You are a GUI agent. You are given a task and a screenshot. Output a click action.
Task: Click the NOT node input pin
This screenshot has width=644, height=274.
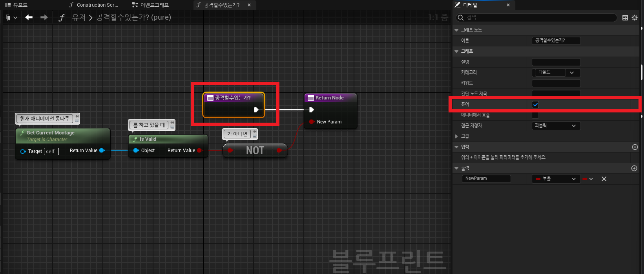[x=230, y=151]
